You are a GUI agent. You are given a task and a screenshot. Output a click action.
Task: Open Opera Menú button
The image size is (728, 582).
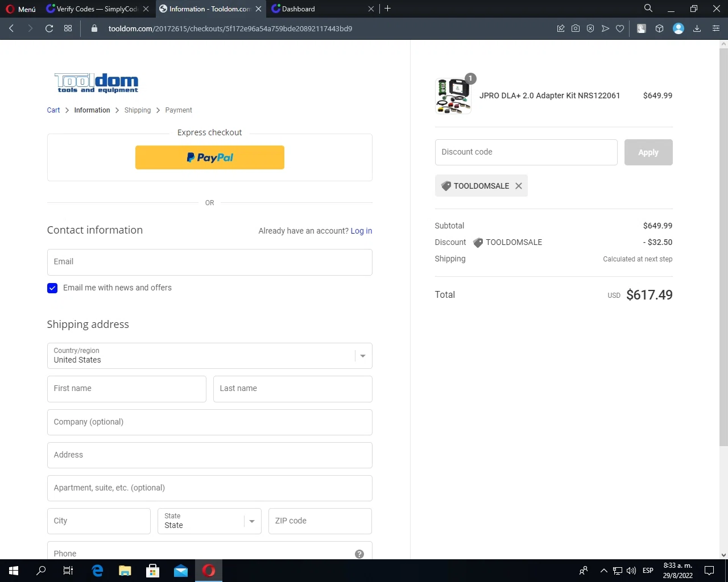[21, 9]
